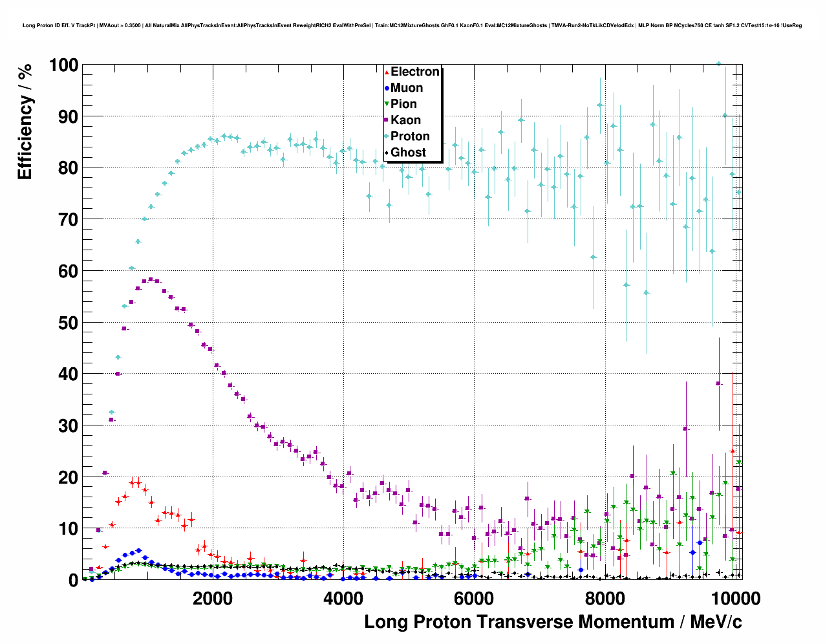Click the "Muon" legend label text
The image size is (825, 644).
pyautogui.click(x=407, y=88)
